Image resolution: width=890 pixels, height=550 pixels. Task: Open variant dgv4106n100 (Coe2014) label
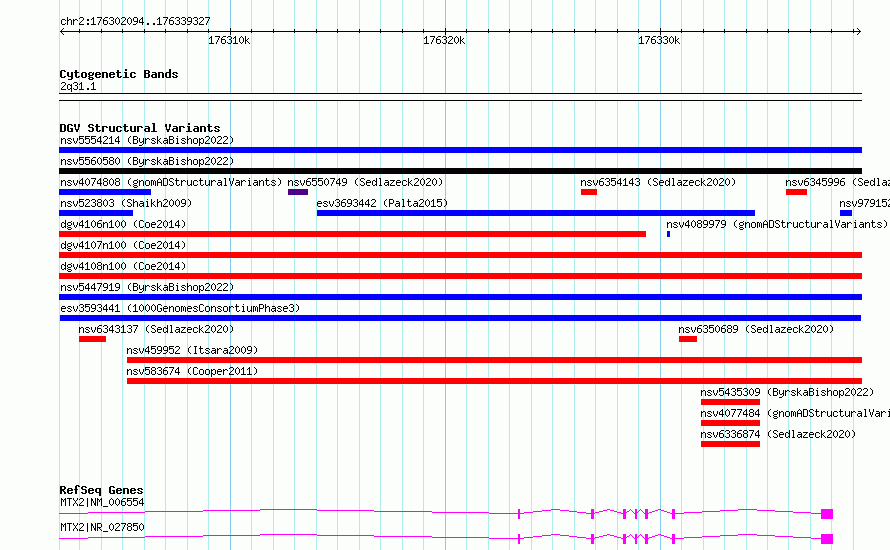[123, 224]
